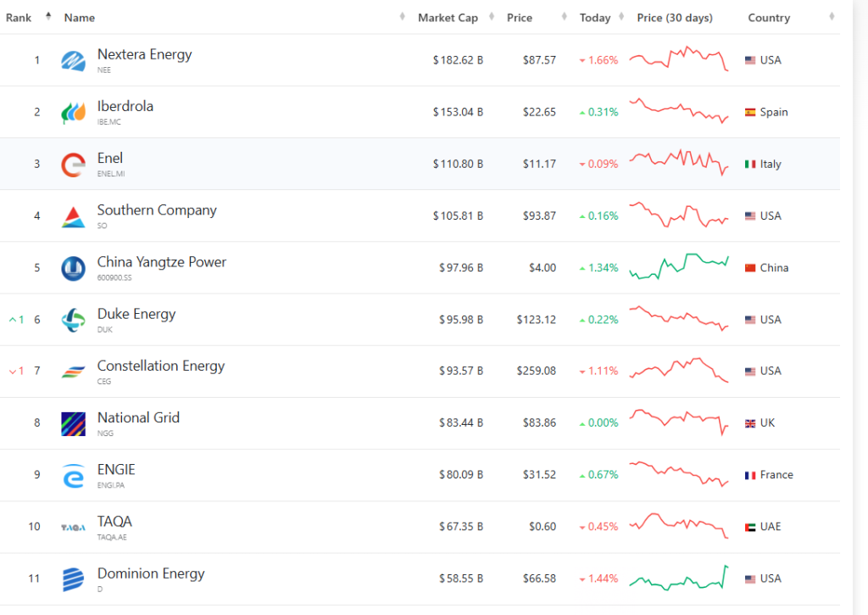Image resolution: width=868 pixels, height=615 pixels.
Task: Click the Spain flag icon
Action: coord(750,113)
